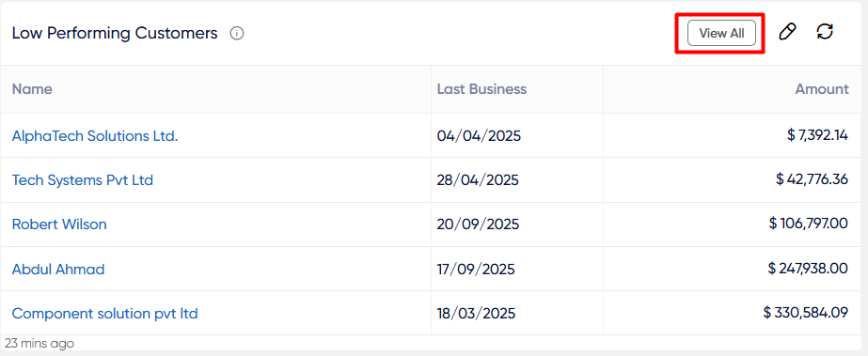This screenshot has height=356, width=868.
Task: Open Tech Systems Pvt Ltd customer link
Action: pyautogui.click(x=83, y=180)
